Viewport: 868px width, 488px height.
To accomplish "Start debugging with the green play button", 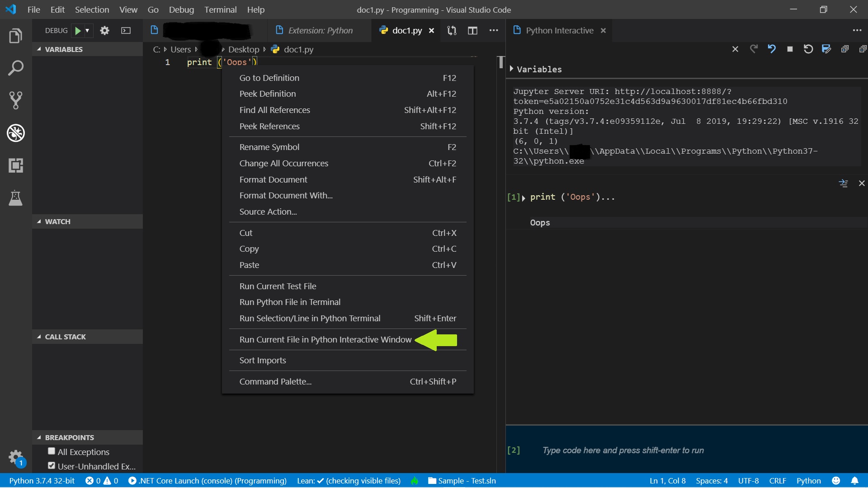I will tap(78, 30).
